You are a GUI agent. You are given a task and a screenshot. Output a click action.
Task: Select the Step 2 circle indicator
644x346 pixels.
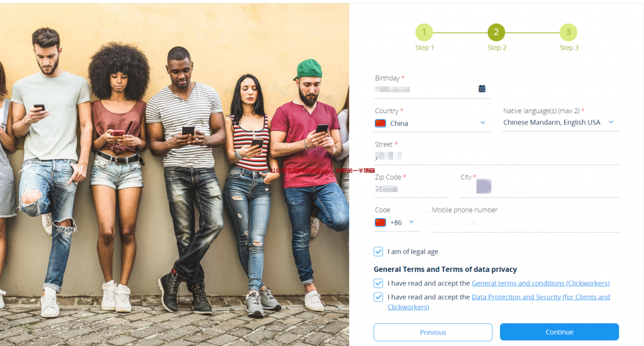point(496,33)
